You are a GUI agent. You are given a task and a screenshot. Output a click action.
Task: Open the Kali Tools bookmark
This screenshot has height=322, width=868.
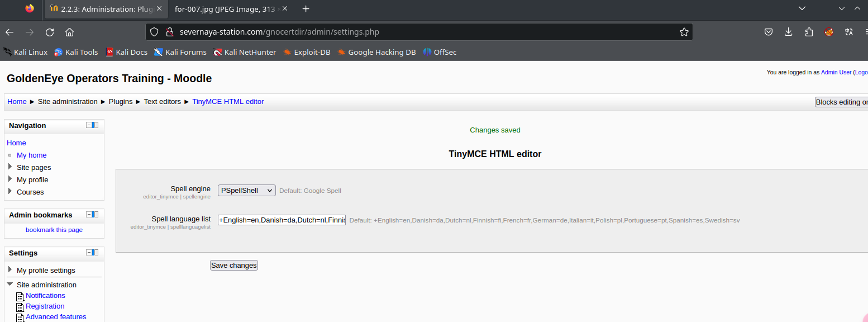pos(76,52)
